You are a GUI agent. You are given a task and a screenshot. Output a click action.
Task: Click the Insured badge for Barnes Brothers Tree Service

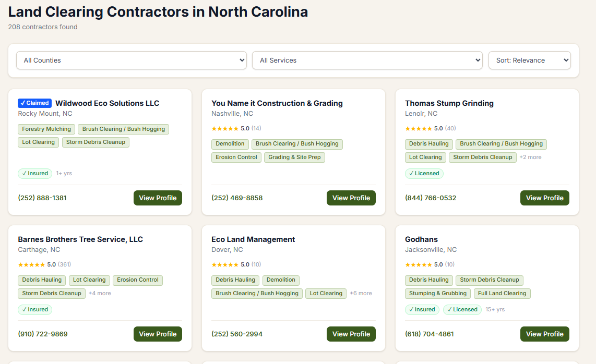point(34,309)
